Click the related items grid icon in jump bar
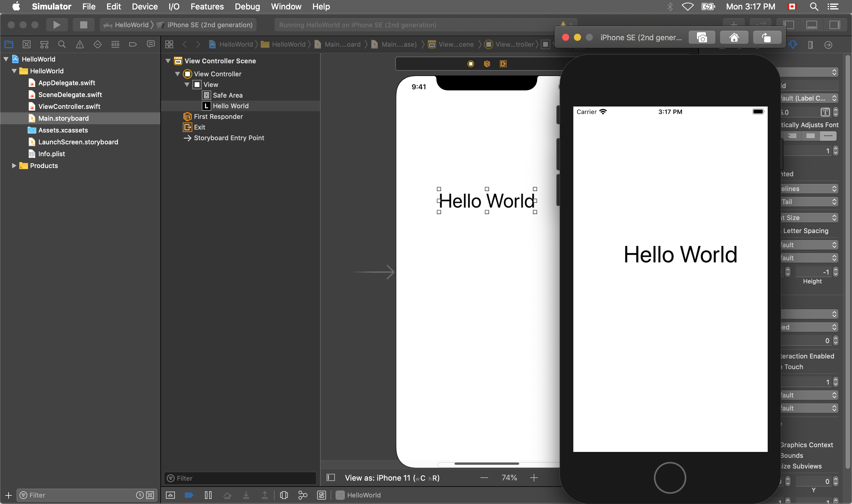The height and width of the screenshot is (504, 852). pyautogui.click(x=169, y=44)
